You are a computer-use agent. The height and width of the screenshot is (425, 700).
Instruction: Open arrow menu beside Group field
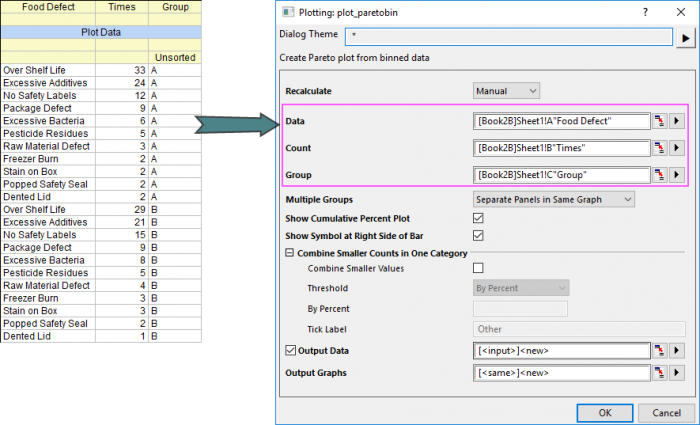click(x=677, y=175)
